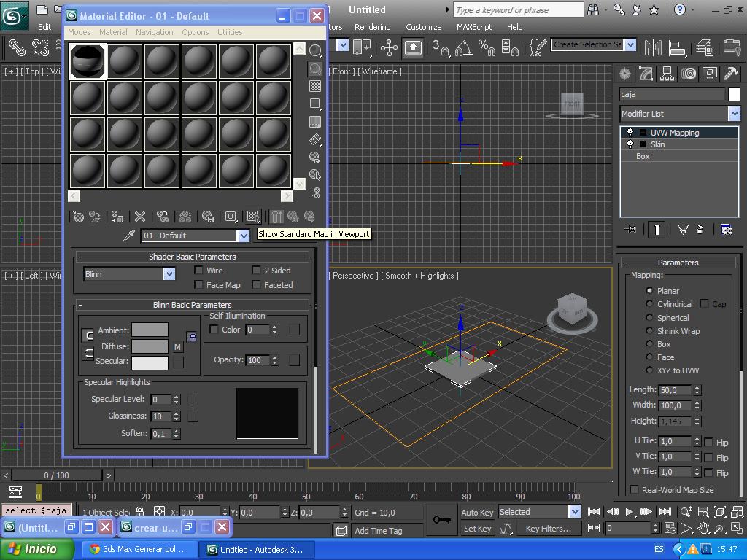Select the Cylindrical mapping radio button
Viewport: 747px width, 560px height.
click(649, 304)
